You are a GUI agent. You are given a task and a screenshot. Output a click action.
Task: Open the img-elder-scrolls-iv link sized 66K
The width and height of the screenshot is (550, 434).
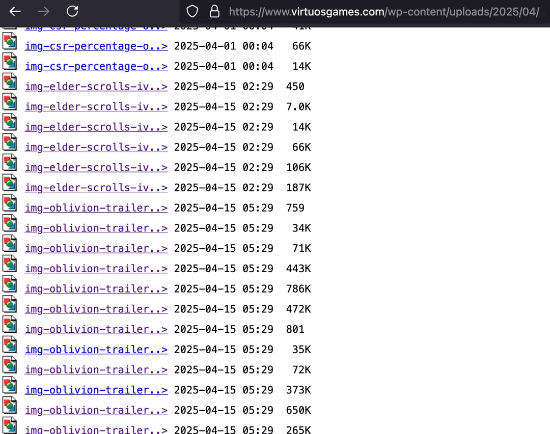96,147
